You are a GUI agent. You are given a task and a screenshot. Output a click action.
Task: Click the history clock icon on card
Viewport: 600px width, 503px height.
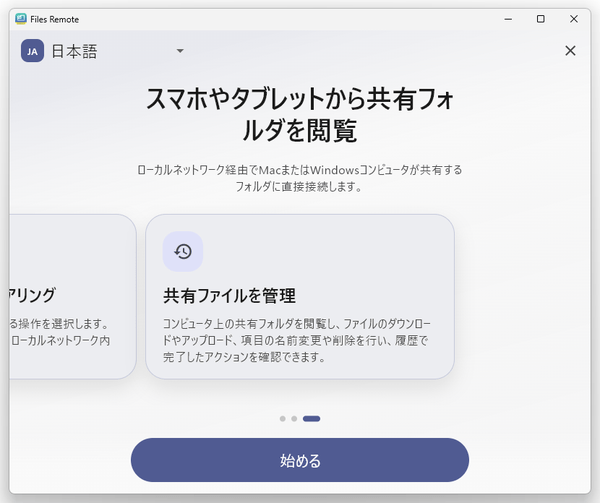pos(183,252)
